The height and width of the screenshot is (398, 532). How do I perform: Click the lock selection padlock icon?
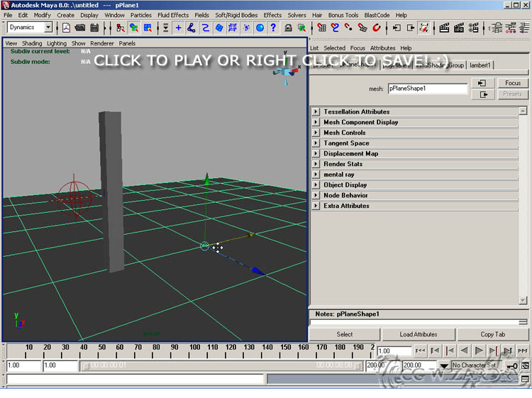point(289,28)
